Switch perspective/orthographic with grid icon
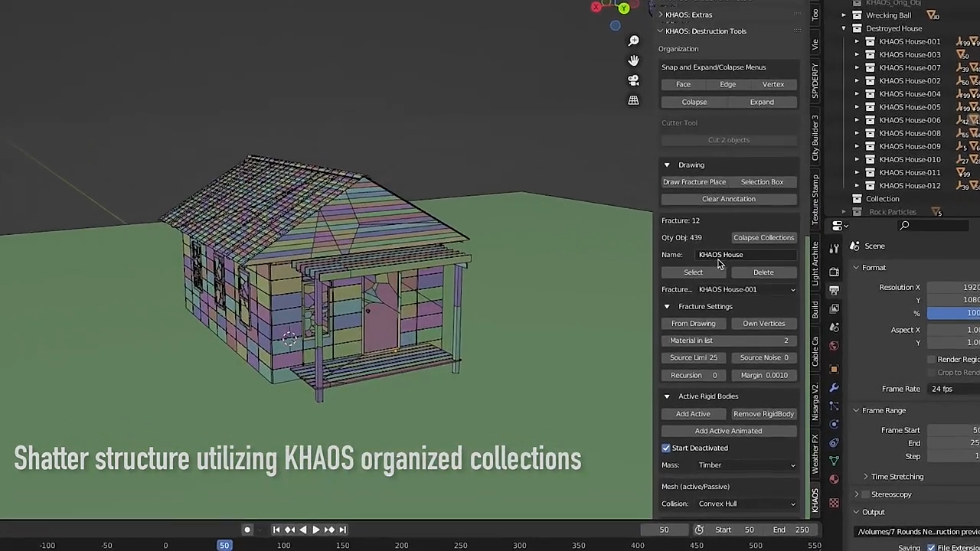Viewport: 980px width, 551px height. pos(633,100)
